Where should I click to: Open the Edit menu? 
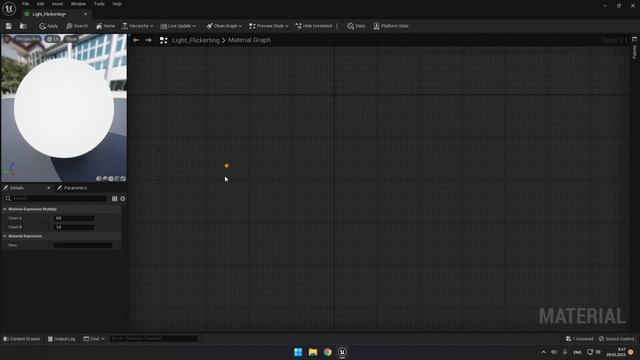tap(40, 4)
